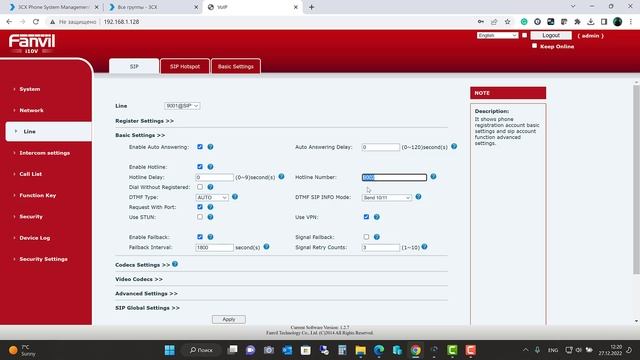Click help icon beside Hotline Number field
Image resolution: width=640 pixels, height=360 pixels.
433,177
